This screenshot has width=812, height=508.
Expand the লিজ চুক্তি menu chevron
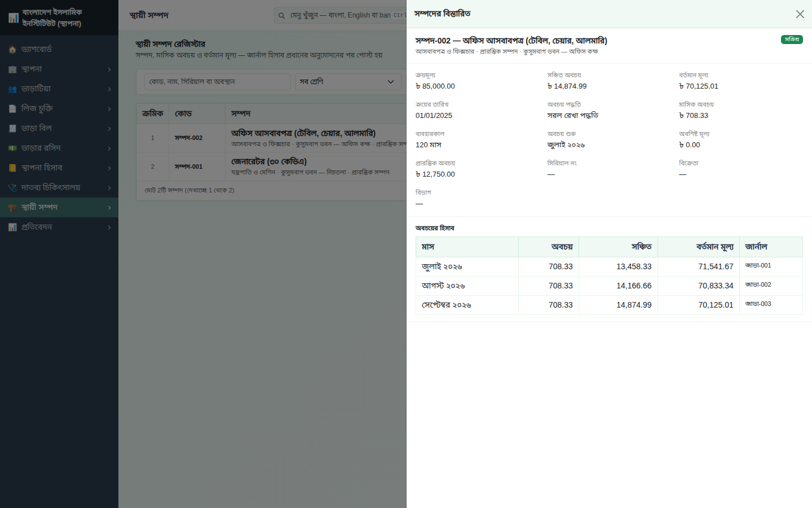pyautogui.click(x=109, y=109)
